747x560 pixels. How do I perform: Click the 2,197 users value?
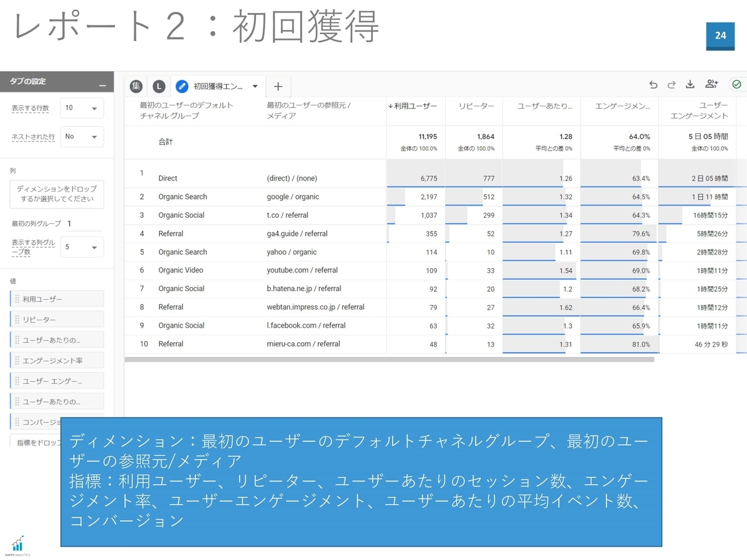click(428, 197)
